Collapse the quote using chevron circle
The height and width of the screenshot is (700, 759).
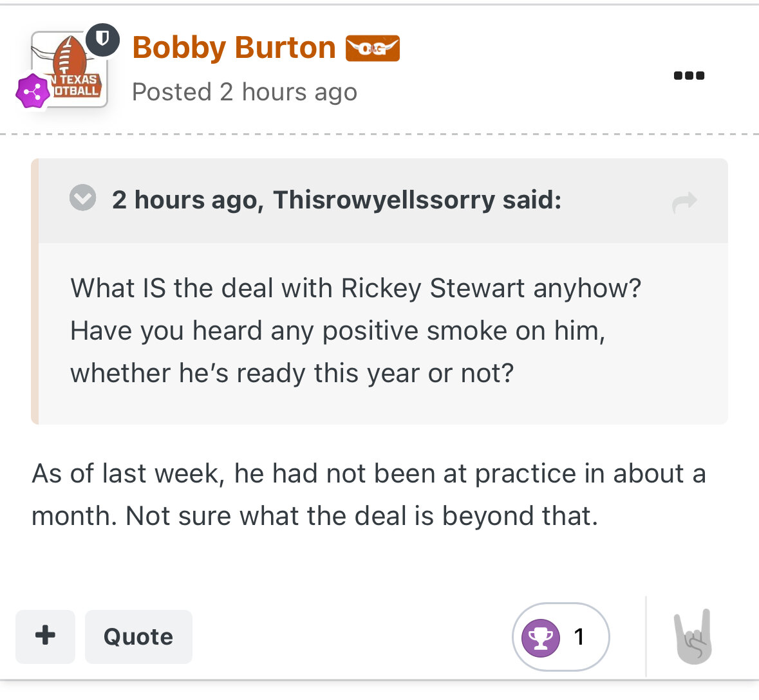coord(82,198)
